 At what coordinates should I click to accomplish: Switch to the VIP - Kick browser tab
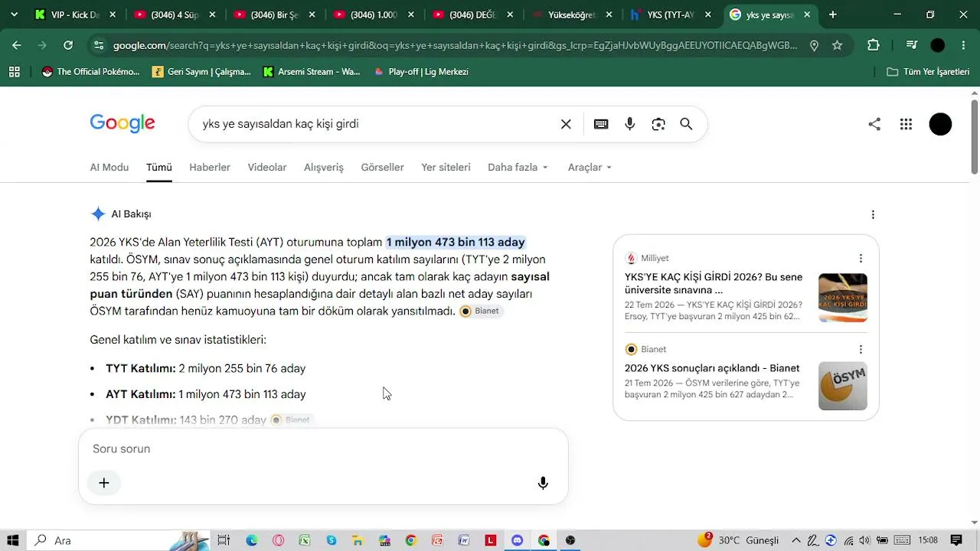[x=75, y=15]
